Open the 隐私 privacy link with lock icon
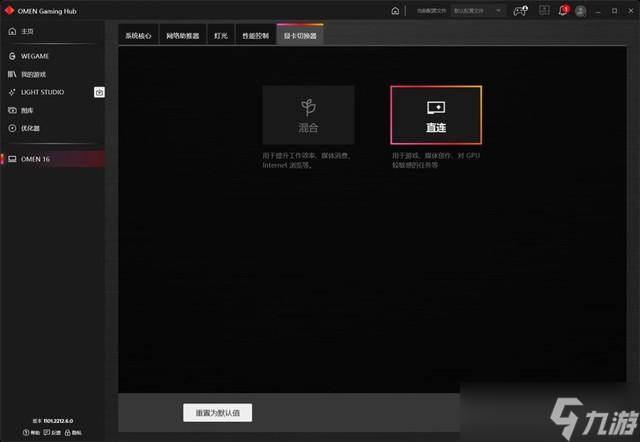 point(73,432)
